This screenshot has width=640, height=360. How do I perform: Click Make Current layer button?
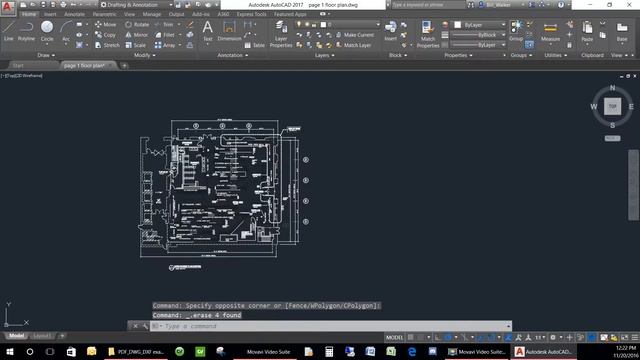pos(355,35)
